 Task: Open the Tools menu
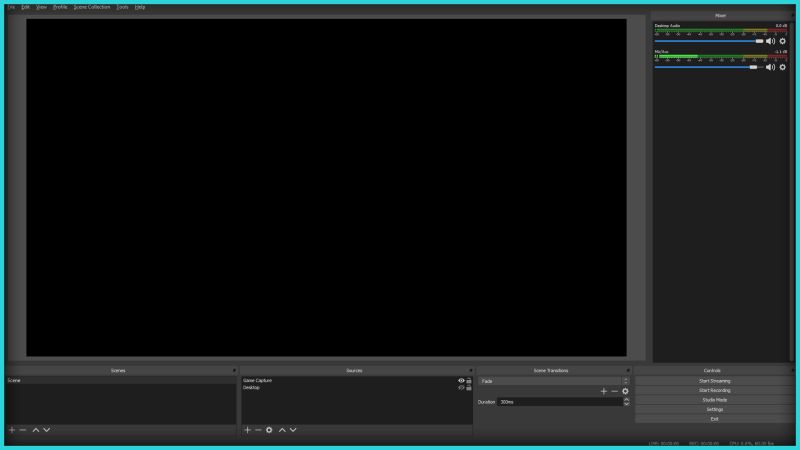point(122,7)
